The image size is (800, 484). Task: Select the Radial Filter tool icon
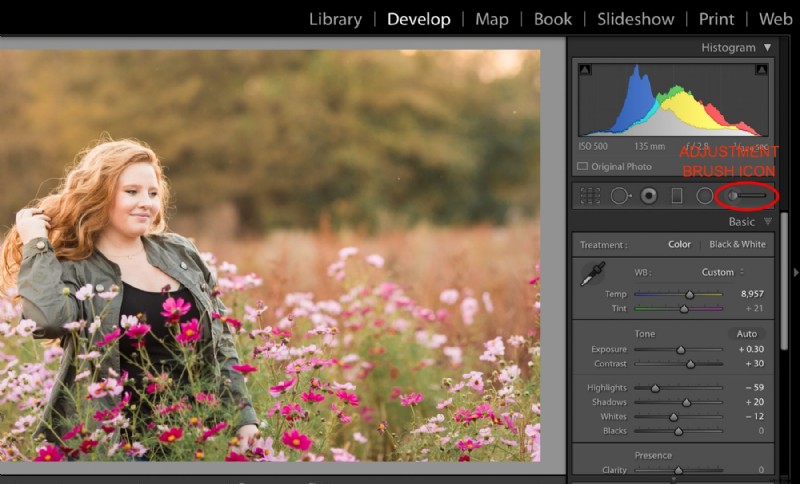pos(705,196)
